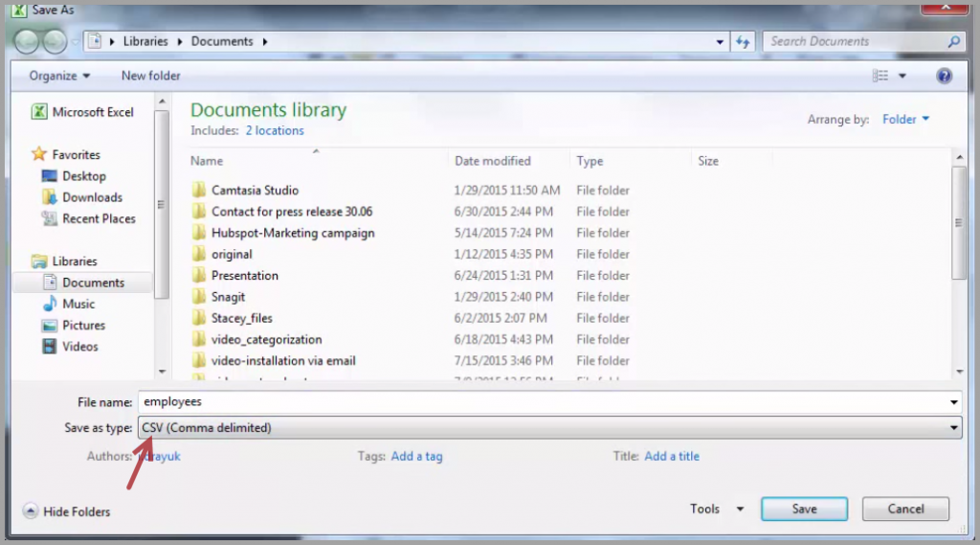Open the Arrange by Folder dropdown
980x545 pixels.
pos(905,119)
